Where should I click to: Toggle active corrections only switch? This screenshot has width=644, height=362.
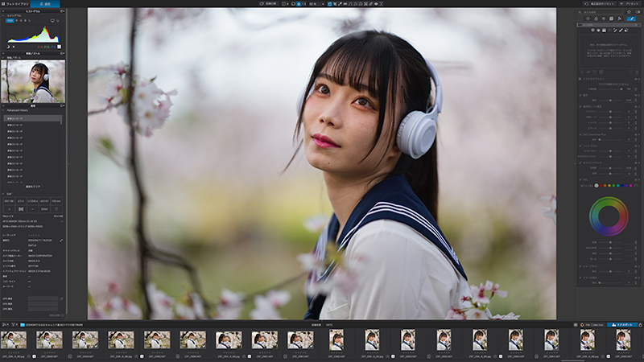pos(638,12)
